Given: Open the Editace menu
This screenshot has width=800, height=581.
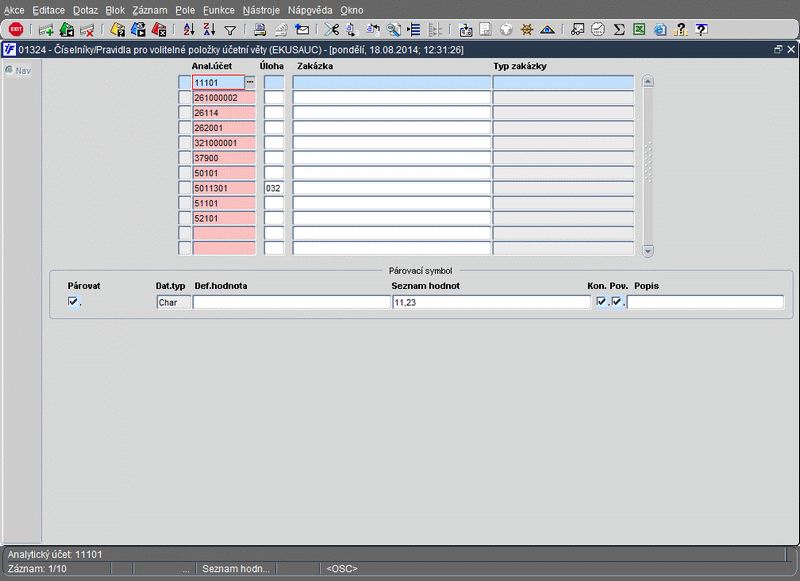Looking at the screenshot, I should tap(48, 10).
